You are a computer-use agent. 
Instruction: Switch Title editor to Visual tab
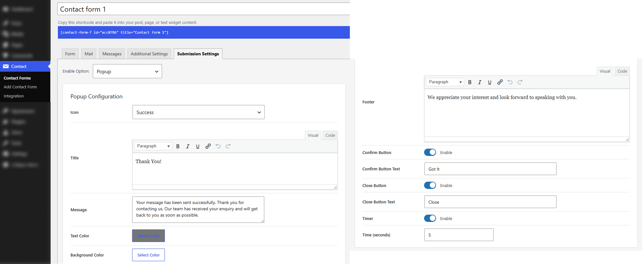tap(313, 135)
